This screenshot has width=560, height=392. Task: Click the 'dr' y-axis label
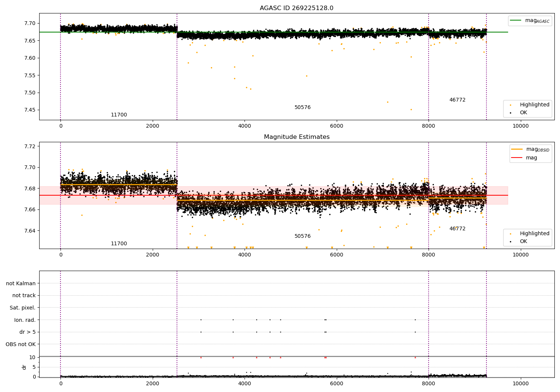(24, 367)
